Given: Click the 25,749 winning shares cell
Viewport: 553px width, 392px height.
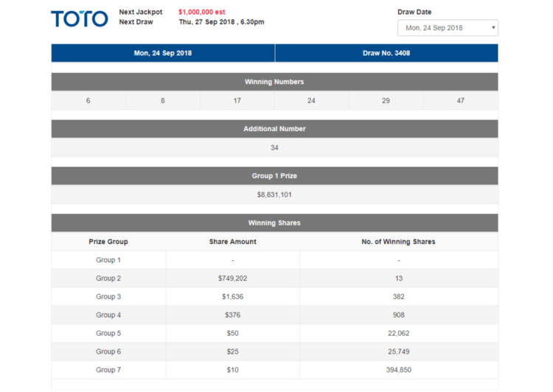Looking at the screenshot, I should pos(399,351).
